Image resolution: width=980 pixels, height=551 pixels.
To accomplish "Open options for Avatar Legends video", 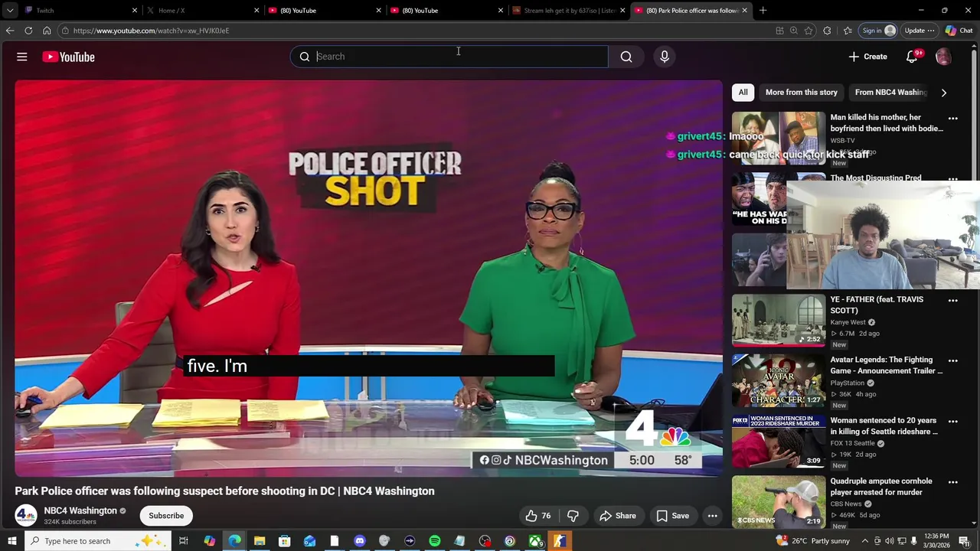I will tap(953, 360).
